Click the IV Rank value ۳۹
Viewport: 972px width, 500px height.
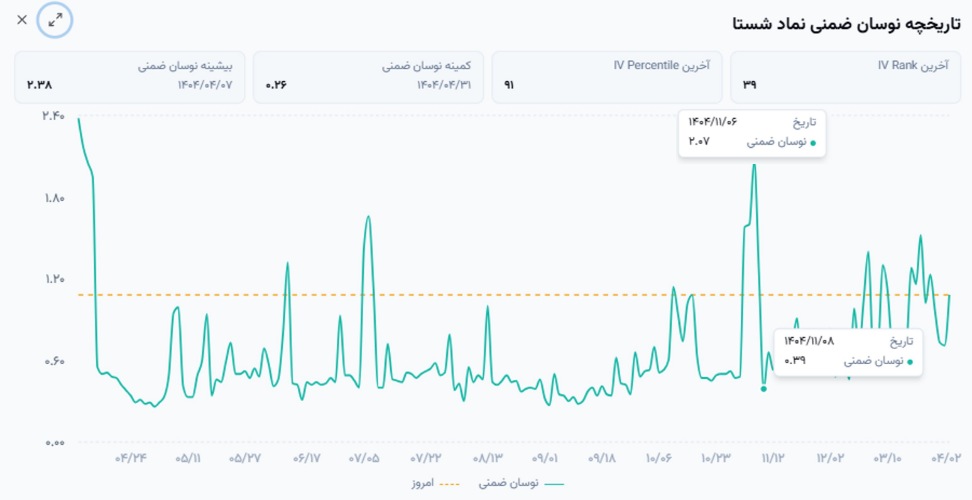click(x=749, y=85)
